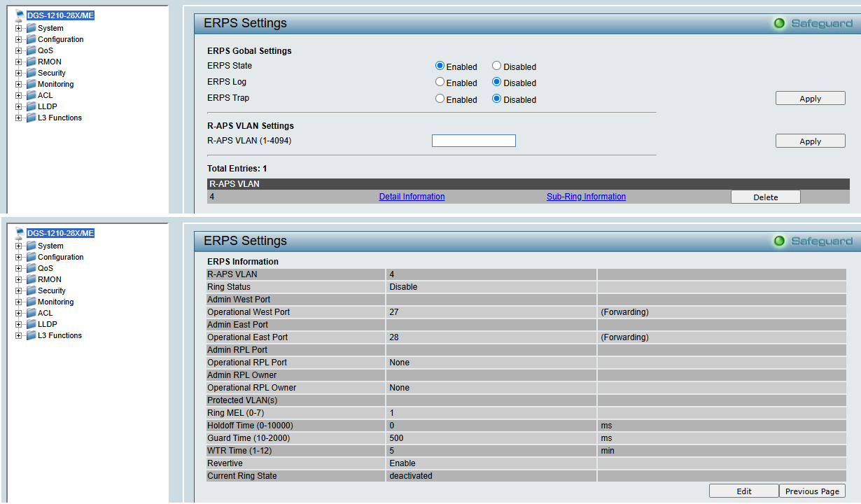Viewport: 861px width, 504px height.
Task: Expand the RMON node in the tree beside ERPS Information
Action: (x=18, y=280)
